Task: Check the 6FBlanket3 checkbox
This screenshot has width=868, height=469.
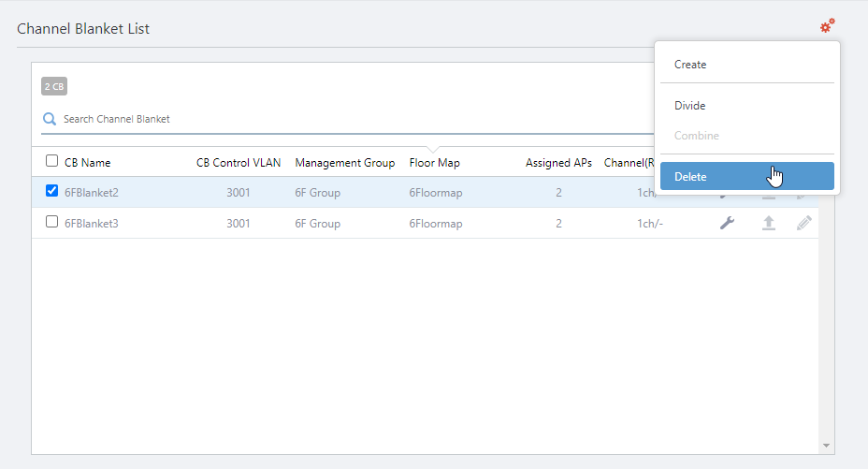Action: tap(52, 223)
